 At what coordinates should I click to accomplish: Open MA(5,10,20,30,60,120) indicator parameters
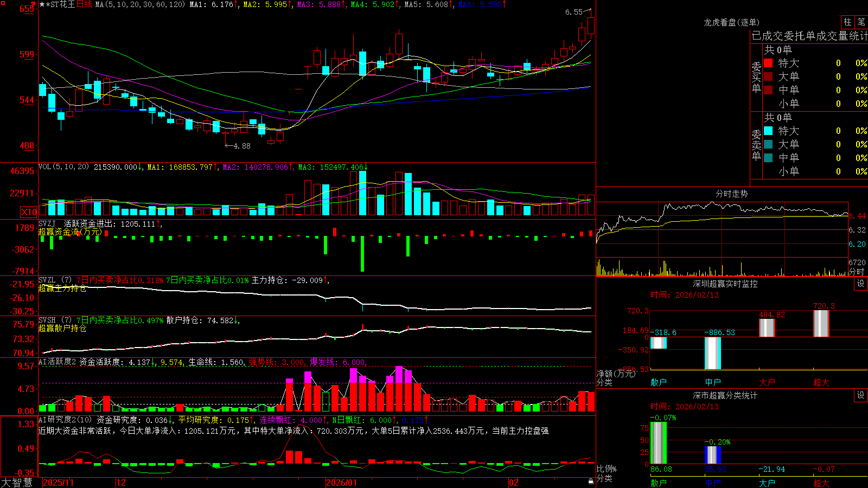pyautogui.click(x=140, y=4)
